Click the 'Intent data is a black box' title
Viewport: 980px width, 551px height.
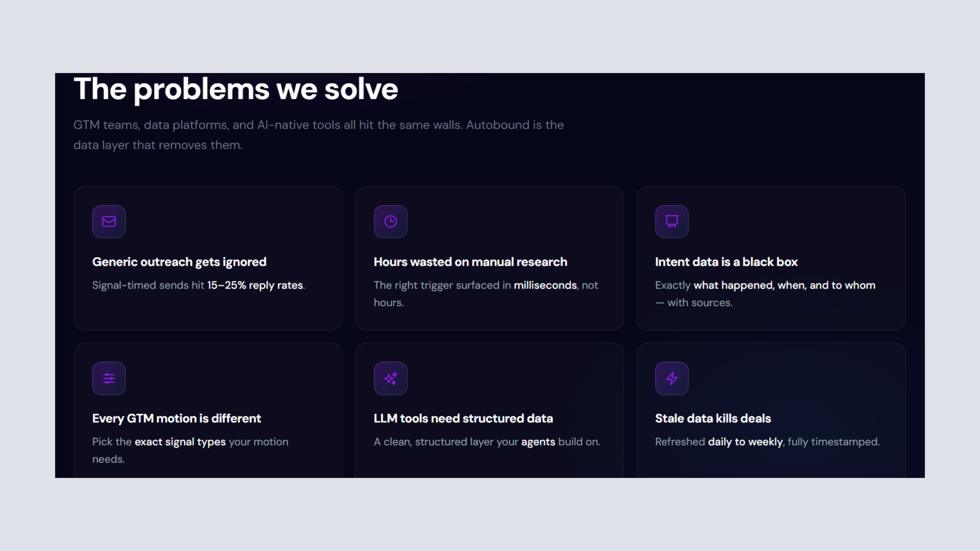click(x=726, y=262)
